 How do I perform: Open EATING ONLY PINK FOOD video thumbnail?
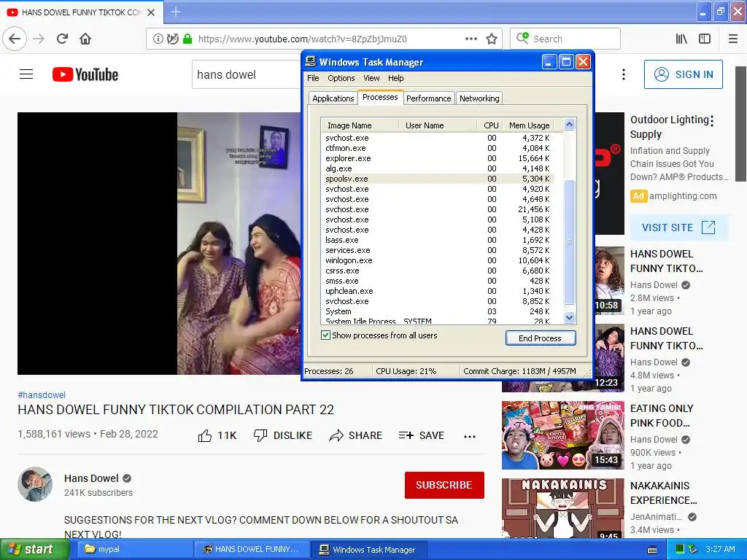pos(562,435)
